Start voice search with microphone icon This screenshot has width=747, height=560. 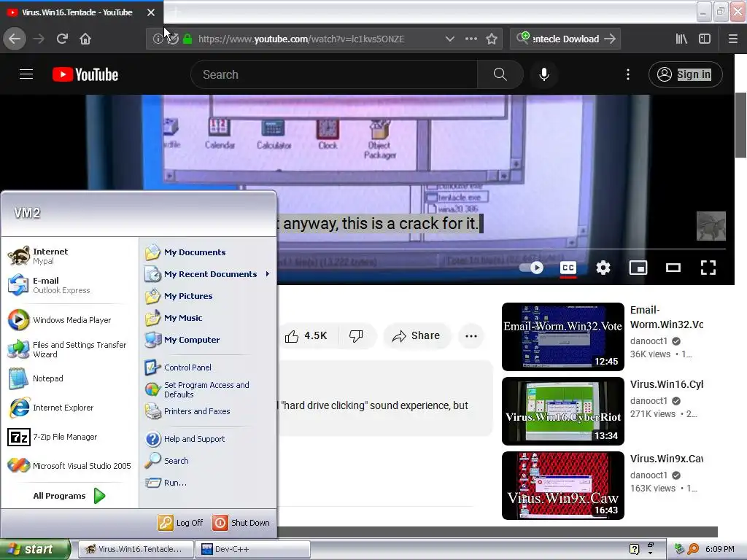(543, 74)
